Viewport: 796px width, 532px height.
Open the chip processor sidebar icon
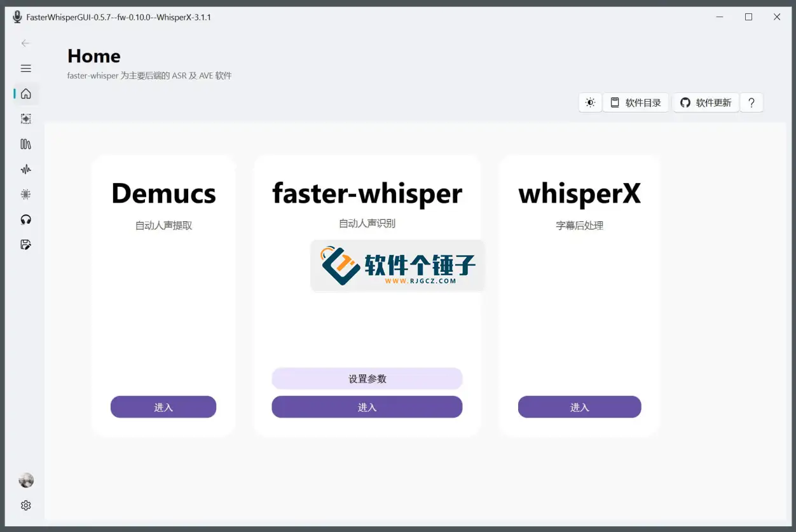click(x=26, y=194)
